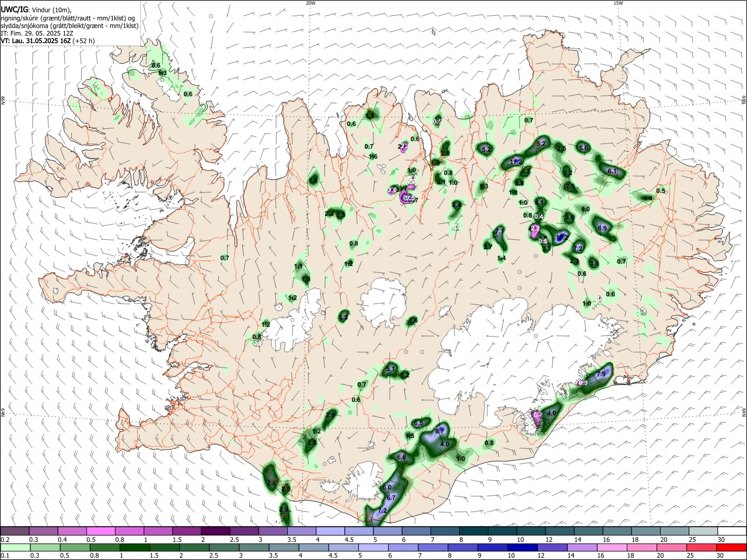This screenshot has height=560, width=747.
Task: Choose the light lavender 4 swatch in upper legend row
Action: pyautogui.click(x=329, y=531)
